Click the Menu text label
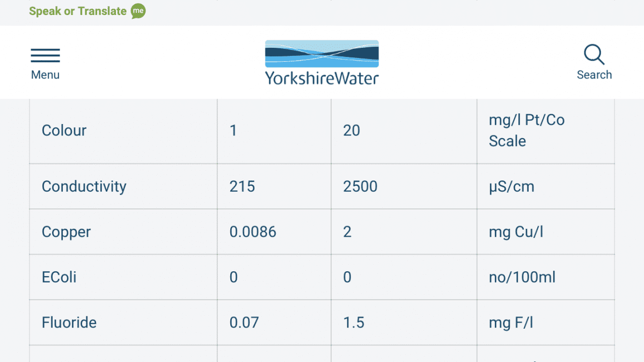This screenshot has height=362, width=644. [x=45, y=75]
